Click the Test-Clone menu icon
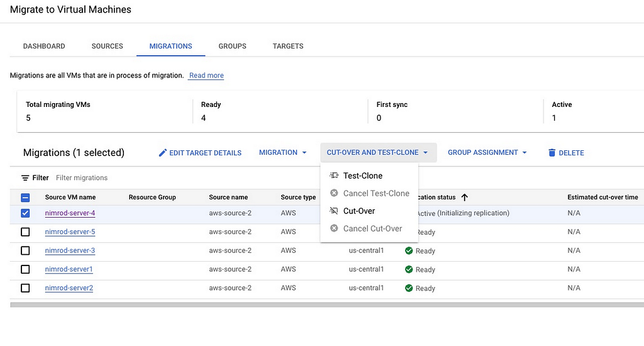The height and width of the screenshot is (346, 644). coord(334,176)
